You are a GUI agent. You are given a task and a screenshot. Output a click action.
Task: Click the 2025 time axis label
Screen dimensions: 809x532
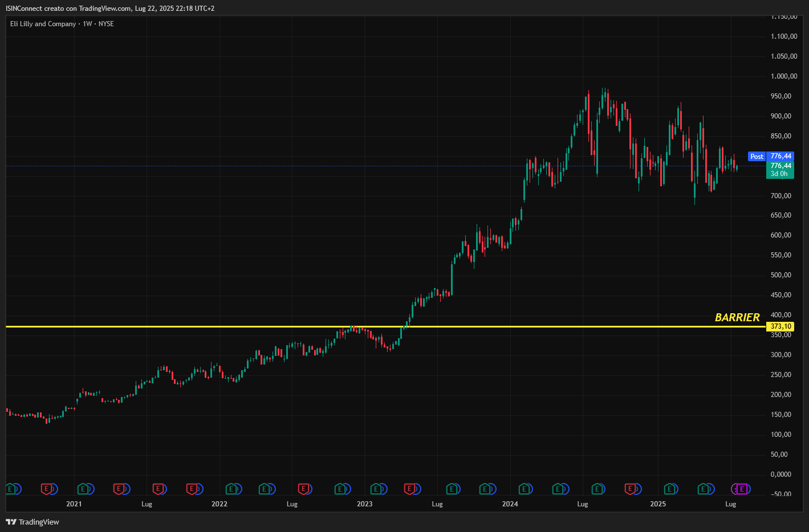(658, 504)
